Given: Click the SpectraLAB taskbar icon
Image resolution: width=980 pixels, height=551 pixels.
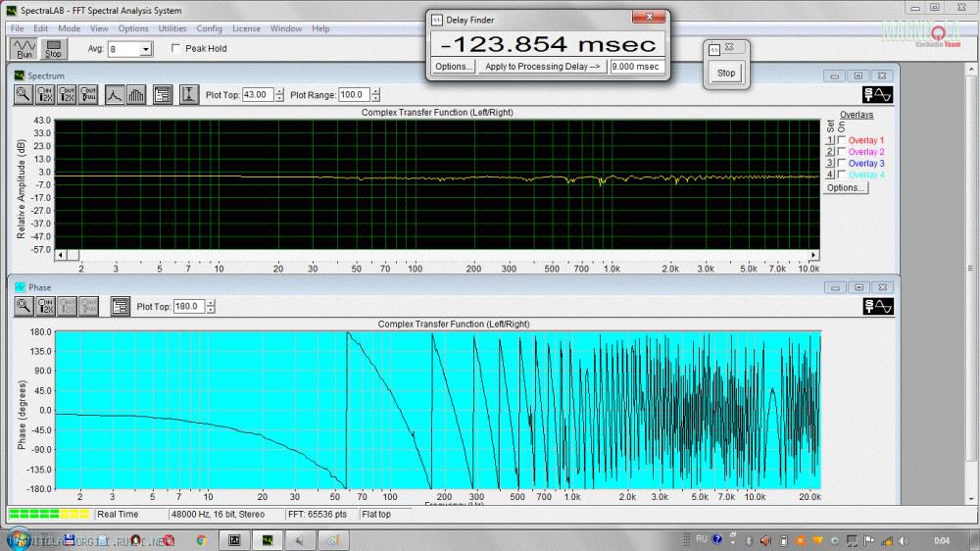Looking at the screenshot, I should (x=267, y=540).
